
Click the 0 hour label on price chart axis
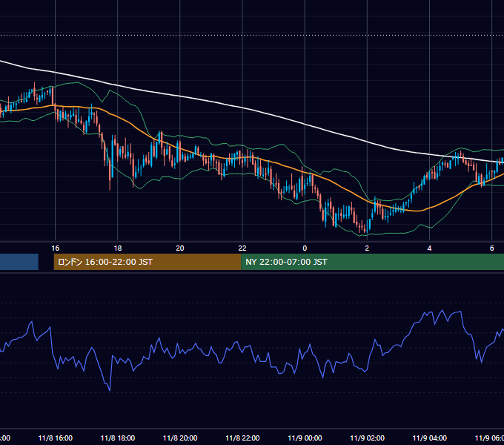coord(305,248)
